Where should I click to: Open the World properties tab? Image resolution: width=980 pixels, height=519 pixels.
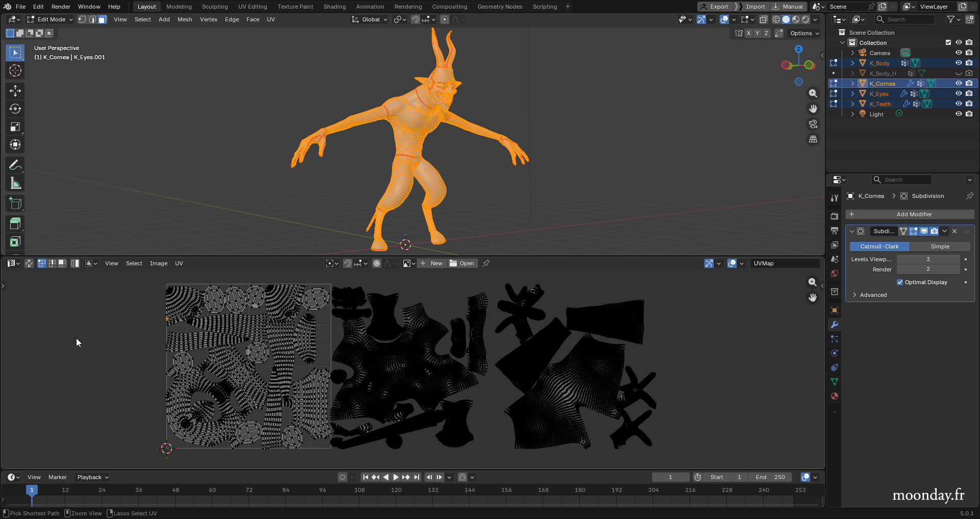(x=835, y=274)
